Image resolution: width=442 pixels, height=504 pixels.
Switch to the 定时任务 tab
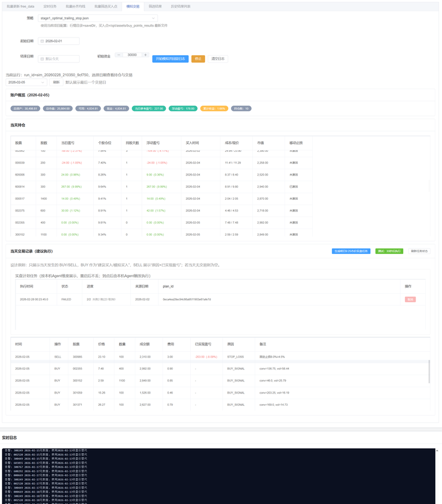click(50, 7)
